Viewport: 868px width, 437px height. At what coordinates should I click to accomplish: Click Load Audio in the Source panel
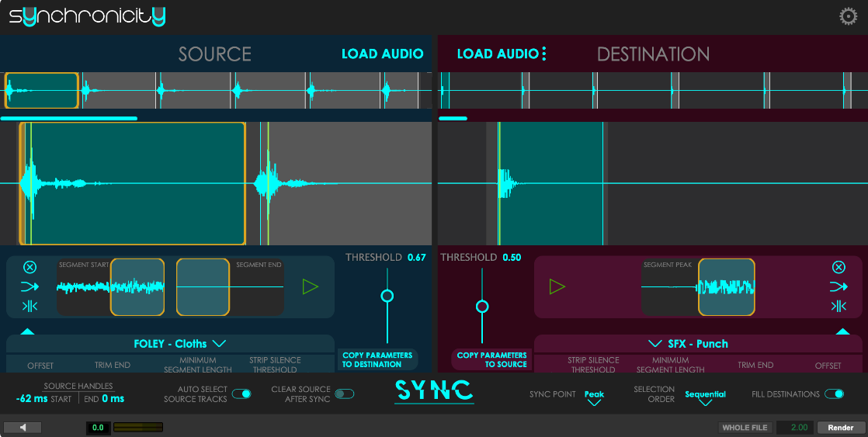[383, 54]
